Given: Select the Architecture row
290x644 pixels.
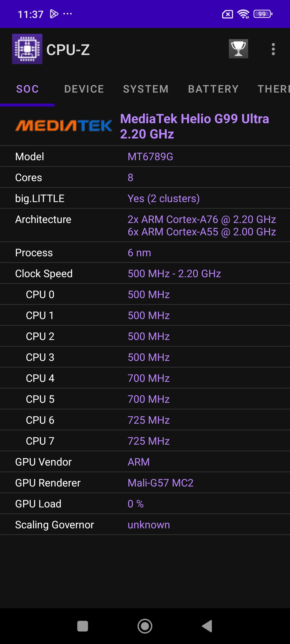Looking at the screenshot, I should [x=145, y=225].
